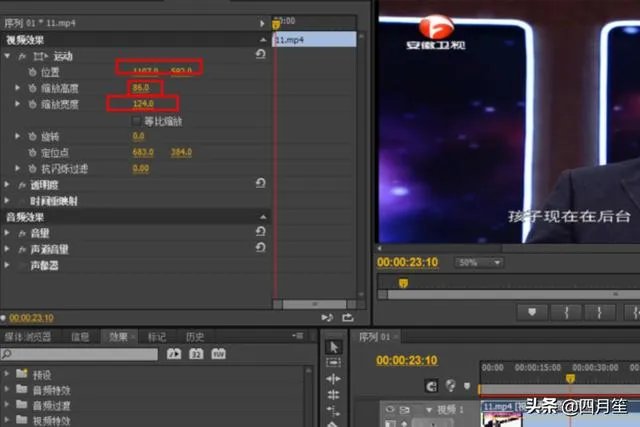
Task: Add a marker in the program monitor
Action: pyautogui.click(x=532, y=312)
